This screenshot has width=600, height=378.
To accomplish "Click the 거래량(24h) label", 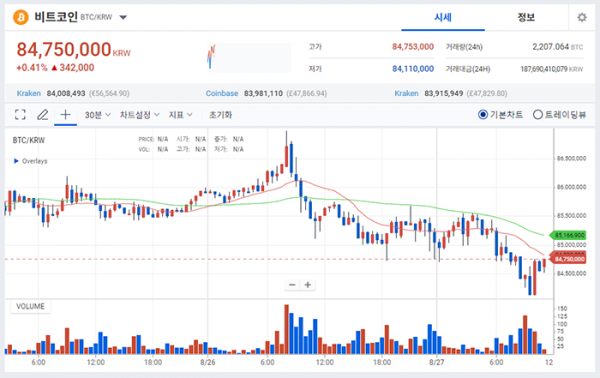I will pyautogui.click(x=464, y=47).
